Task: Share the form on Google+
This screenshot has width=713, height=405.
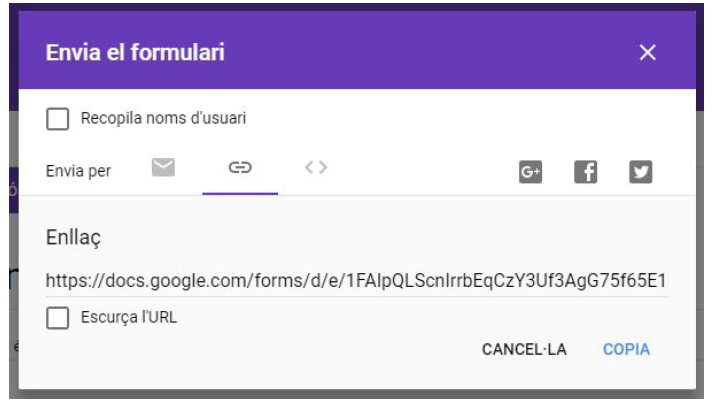Action: [x=530, y=172]
